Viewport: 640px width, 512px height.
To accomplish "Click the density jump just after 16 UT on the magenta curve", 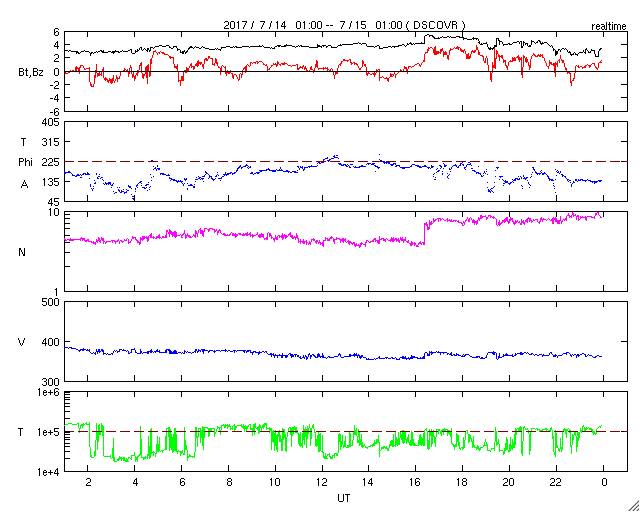I will point(424,234).
